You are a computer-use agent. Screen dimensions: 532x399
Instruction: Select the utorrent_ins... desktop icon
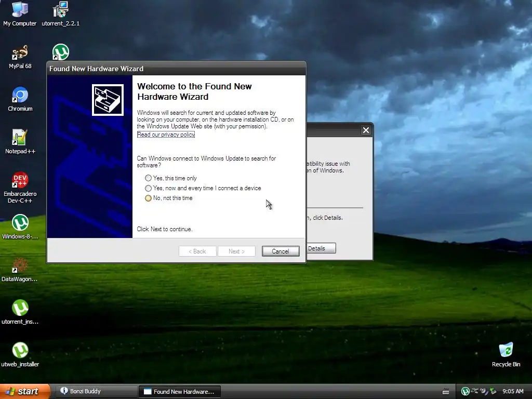coord(20,312)
